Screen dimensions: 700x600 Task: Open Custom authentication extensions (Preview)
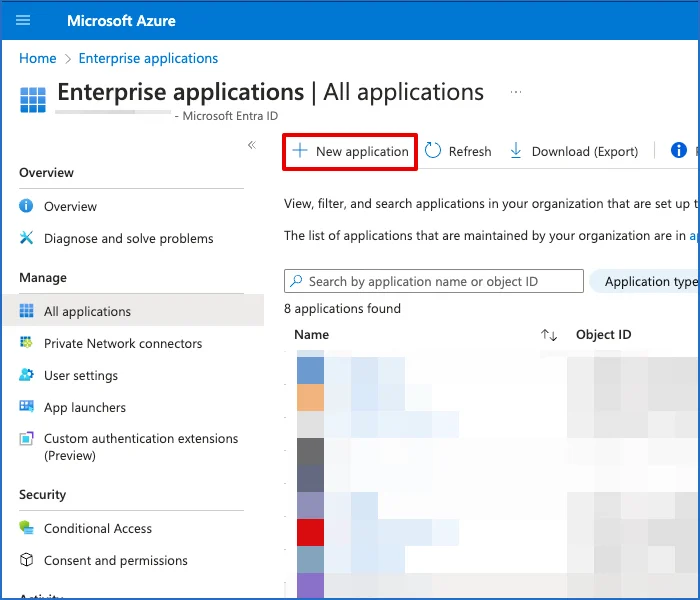tap(140, 446)
